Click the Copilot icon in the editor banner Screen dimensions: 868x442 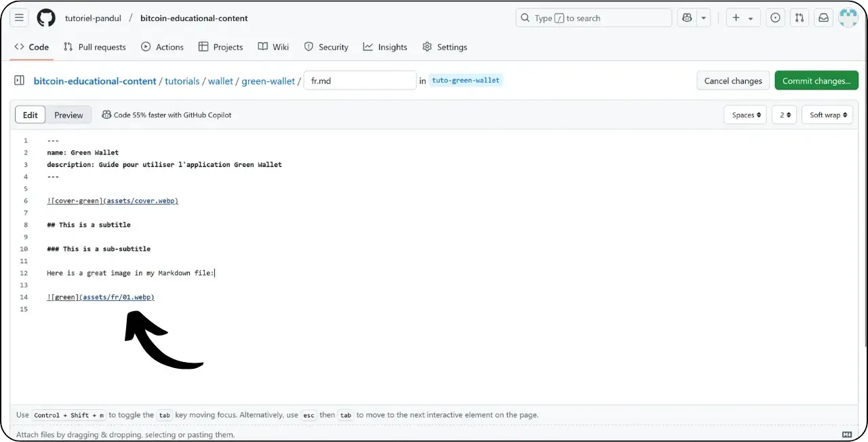point(106,115)
